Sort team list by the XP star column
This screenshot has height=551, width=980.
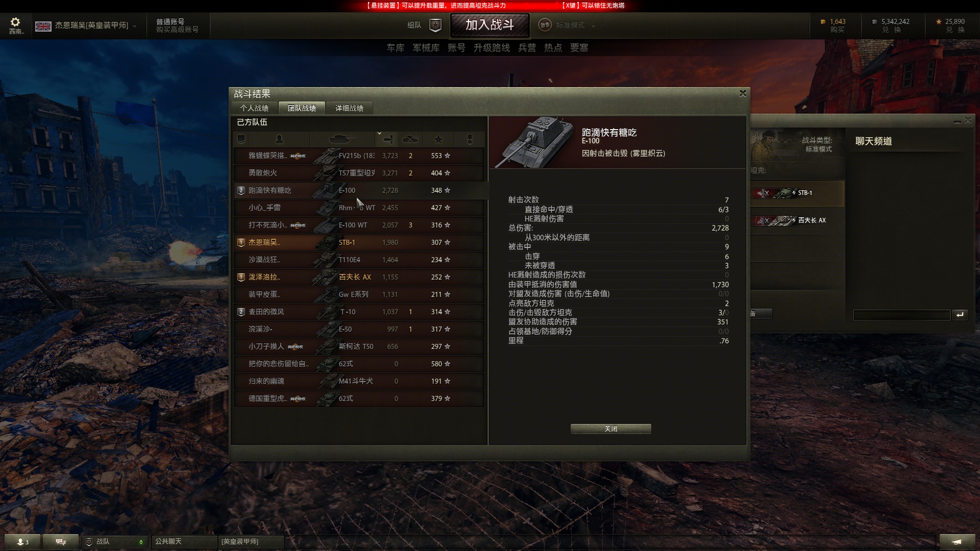(438, 139)
